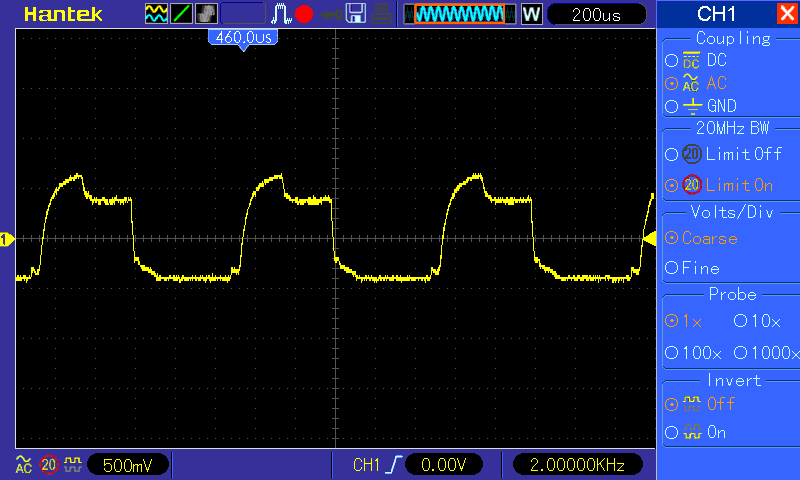
Task: Click the red record stop indicator
Action: [x=304, y=14]
